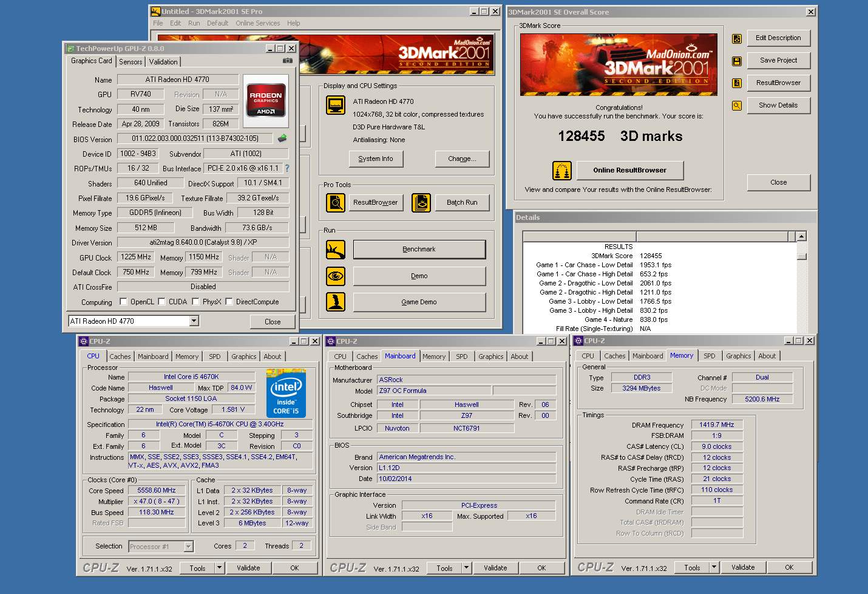
Task: Click the GPU Name field ATI Radeon HD 4770
Action: (178, 80)
